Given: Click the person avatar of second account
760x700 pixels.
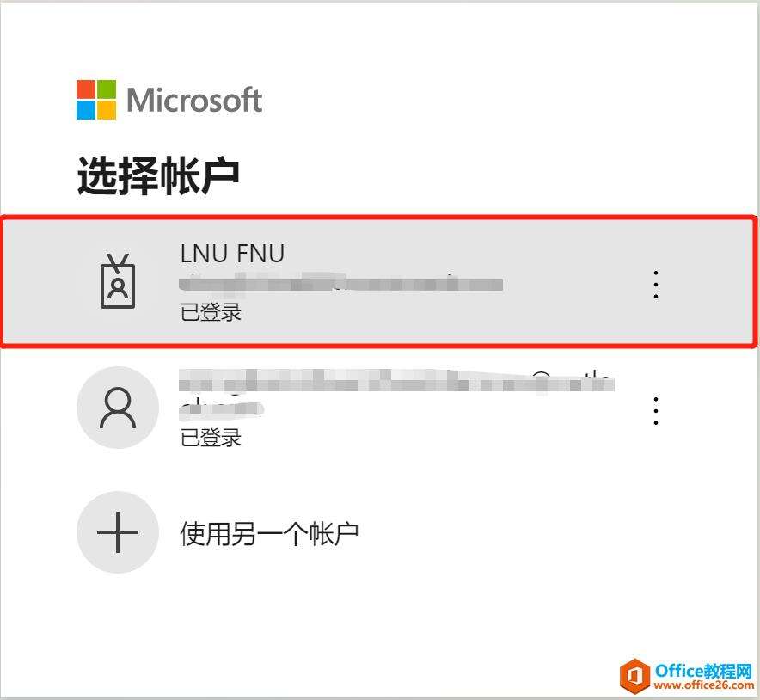Looking at the screenshot, I should click(118, 408).
